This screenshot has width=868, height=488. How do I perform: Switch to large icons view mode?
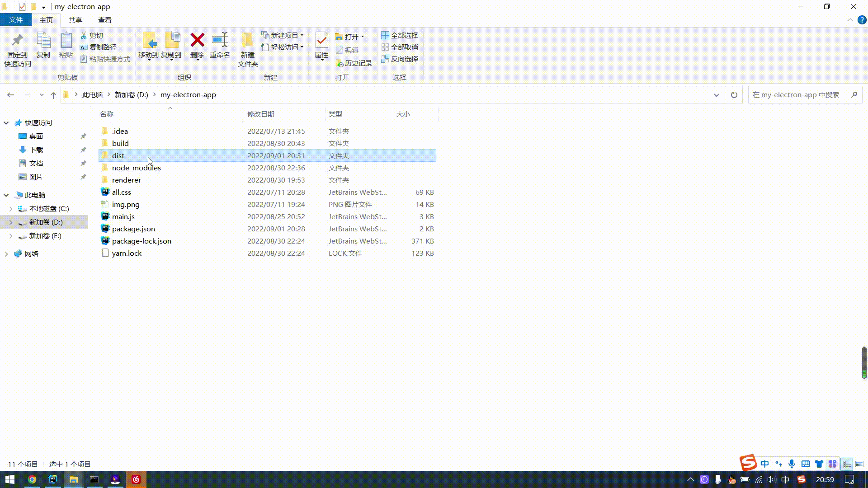click(x=859, y=464)
